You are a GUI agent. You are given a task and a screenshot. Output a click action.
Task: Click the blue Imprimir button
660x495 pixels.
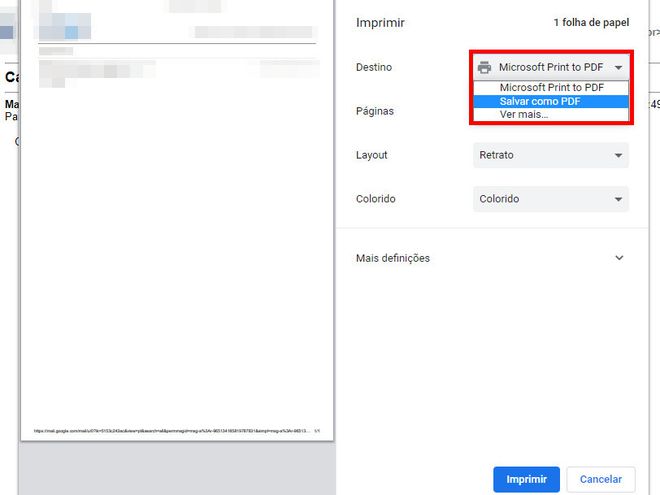point(527,479)
